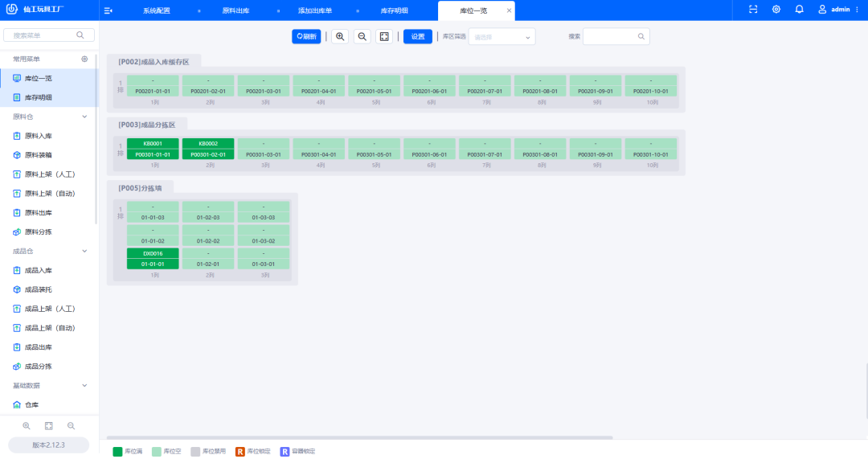868x459 pixels.
Task: Open 原料入库 in the sidebar
Action: point(39,136)
